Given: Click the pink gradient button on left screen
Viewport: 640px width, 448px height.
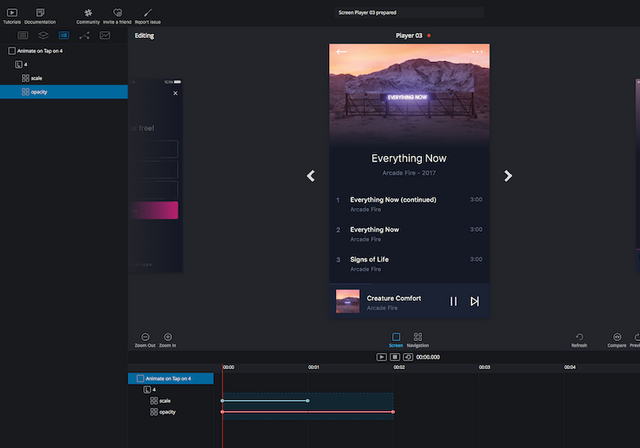Looking at the screenshot, I should coord(155,210).
